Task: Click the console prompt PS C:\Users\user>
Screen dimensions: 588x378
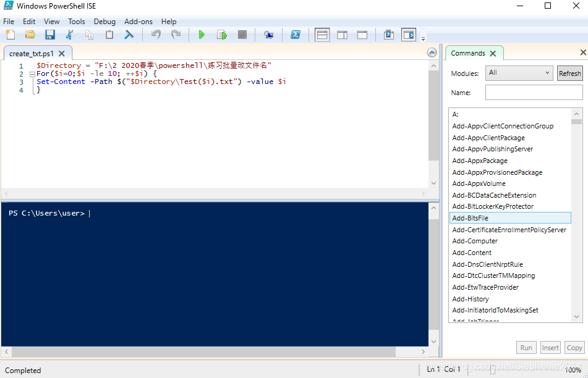Action: pos(46,213)
